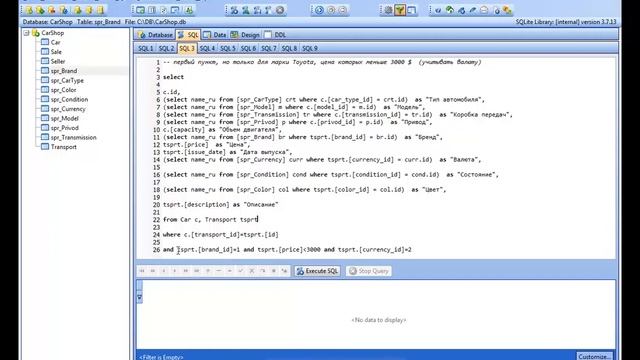The image size is (640, 360).
Task: Click the 'Filter is Empty' status bar
Action: (x=161, y=357)
